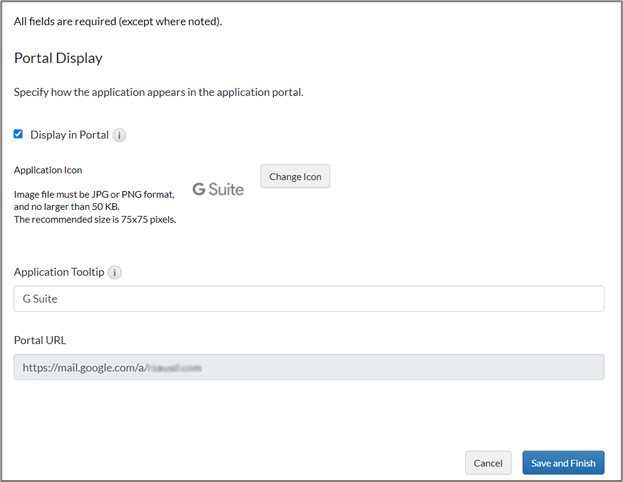The image size is (623, 482).
Task: Click the 'Specify how the application appears' description
Action: tap(158, 92)
